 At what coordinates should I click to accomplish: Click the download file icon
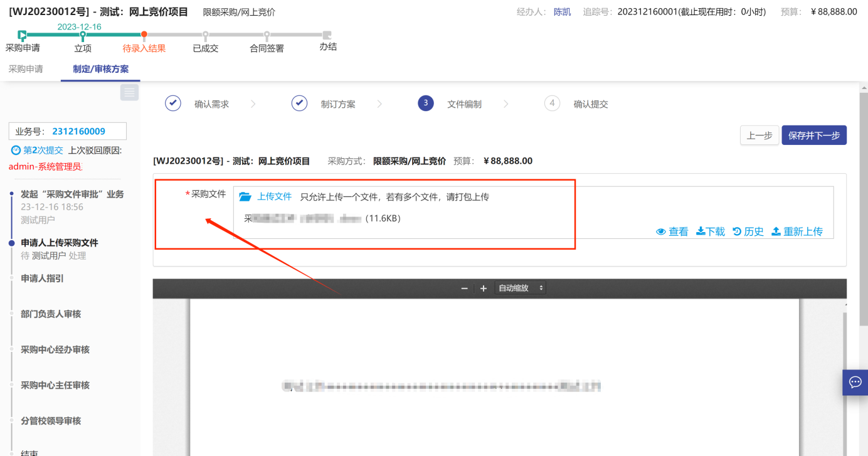tap(701, 232)
